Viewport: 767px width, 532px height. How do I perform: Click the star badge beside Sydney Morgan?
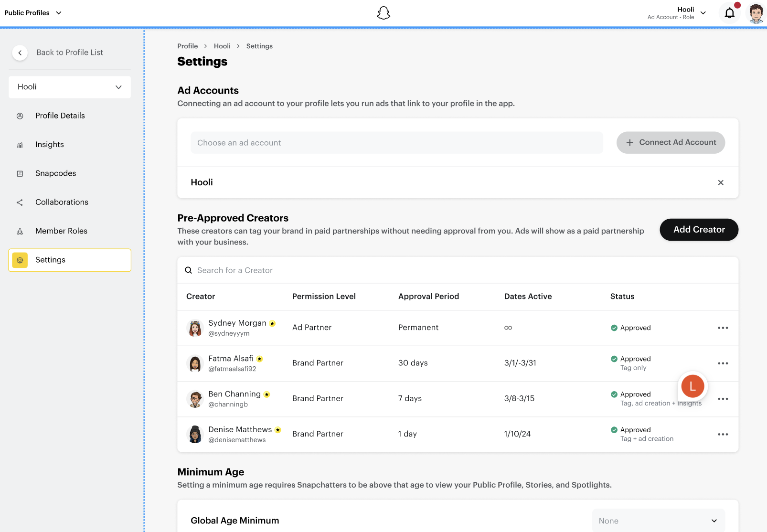coord(272,323)
